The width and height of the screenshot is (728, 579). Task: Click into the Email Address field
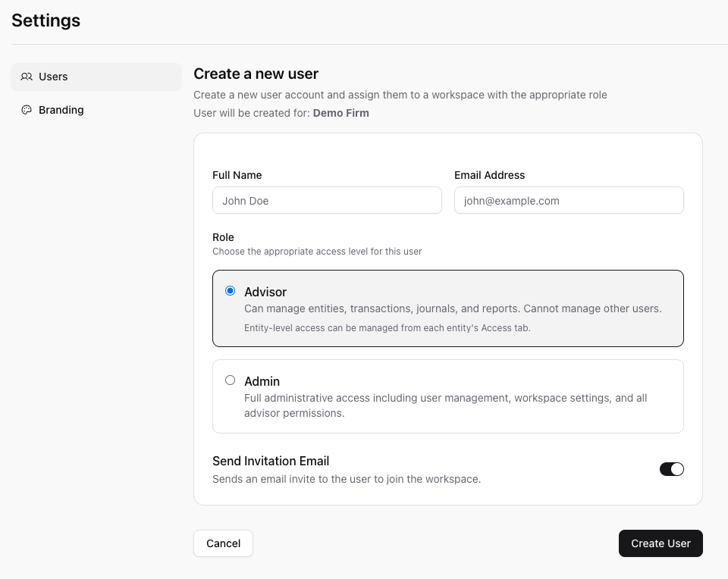[x=569, y=201]
